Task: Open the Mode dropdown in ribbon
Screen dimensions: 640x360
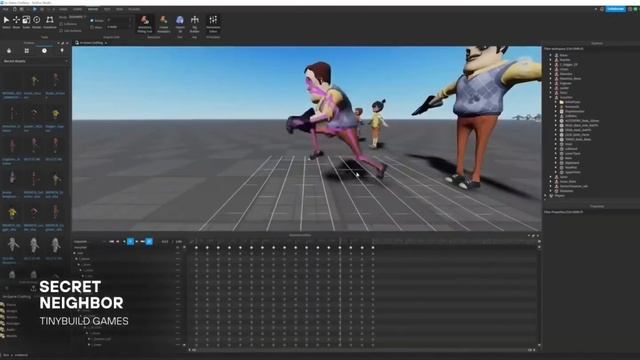Action: tap(77, 17)
